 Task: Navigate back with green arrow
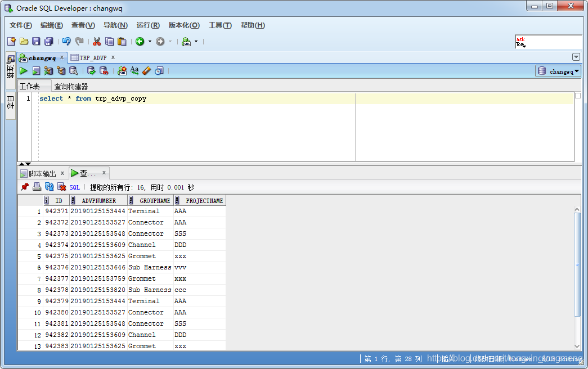click(140, 42)
